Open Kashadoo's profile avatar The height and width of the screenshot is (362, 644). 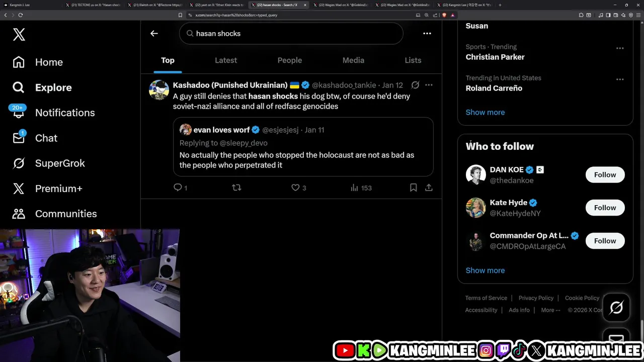click(159, 90)
